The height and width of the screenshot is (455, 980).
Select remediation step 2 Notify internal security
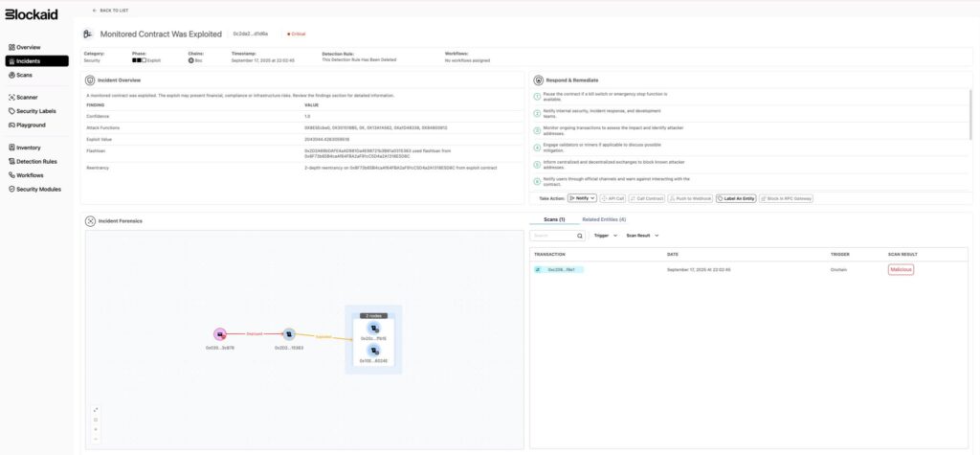[x=749, y=113]
